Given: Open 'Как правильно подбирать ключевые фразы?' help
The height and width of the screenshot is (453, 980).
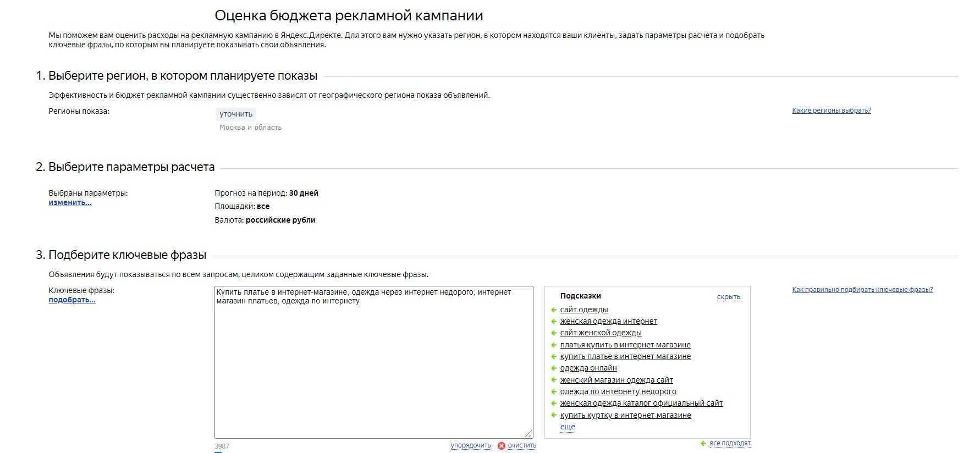Looking at the screenshot, I should 862,290.
